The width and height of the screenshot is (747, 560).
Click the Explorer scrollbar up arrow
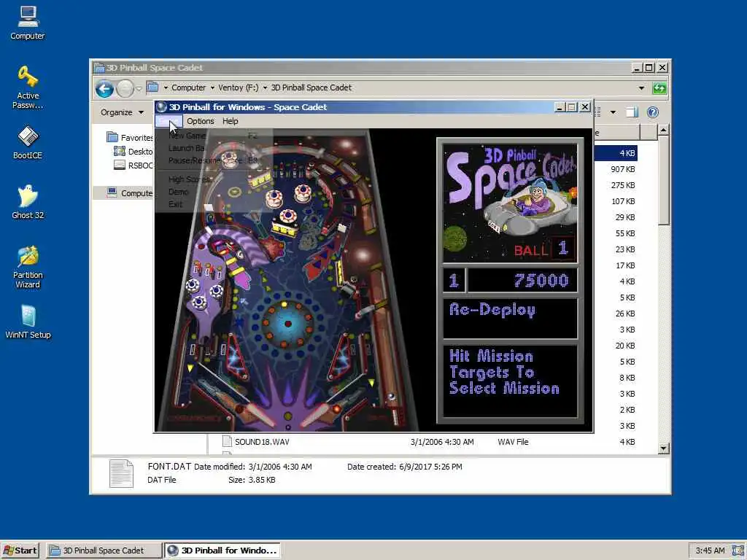tap(664, 130)
